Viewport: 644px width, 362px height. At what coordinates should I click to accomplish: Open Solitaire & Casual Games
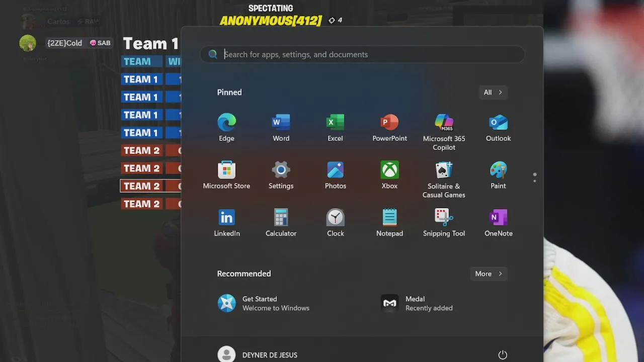444,179
